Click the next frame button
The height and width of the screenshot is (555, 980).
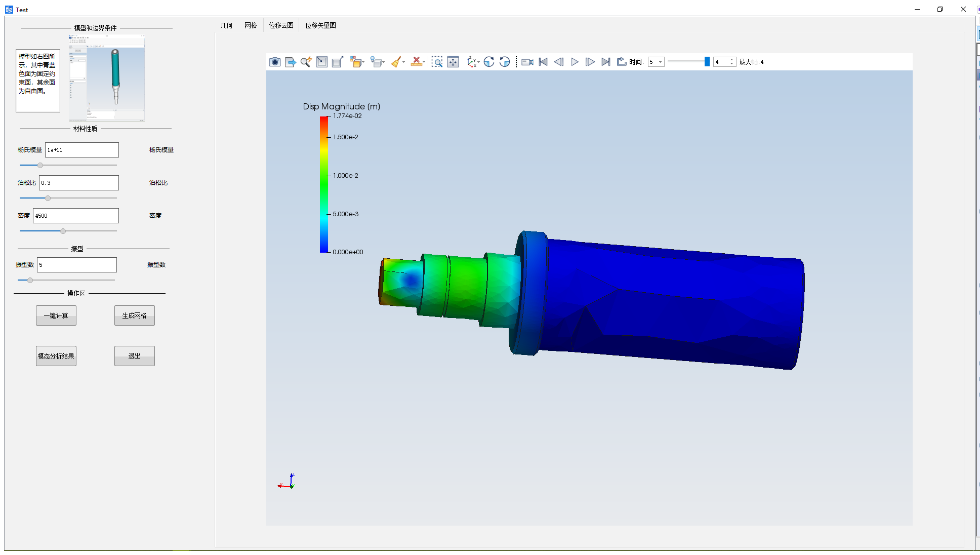click(590, 61)
